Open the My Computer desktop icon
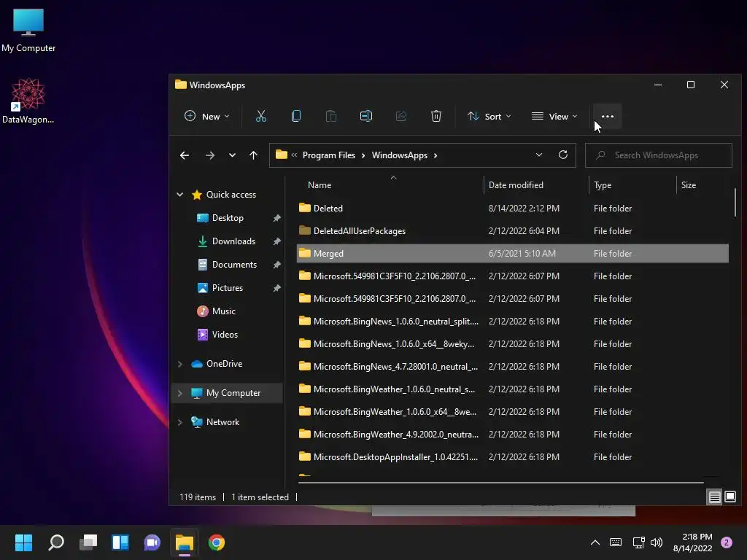Viewport: 747px width, 560px height. coord(28,31)
